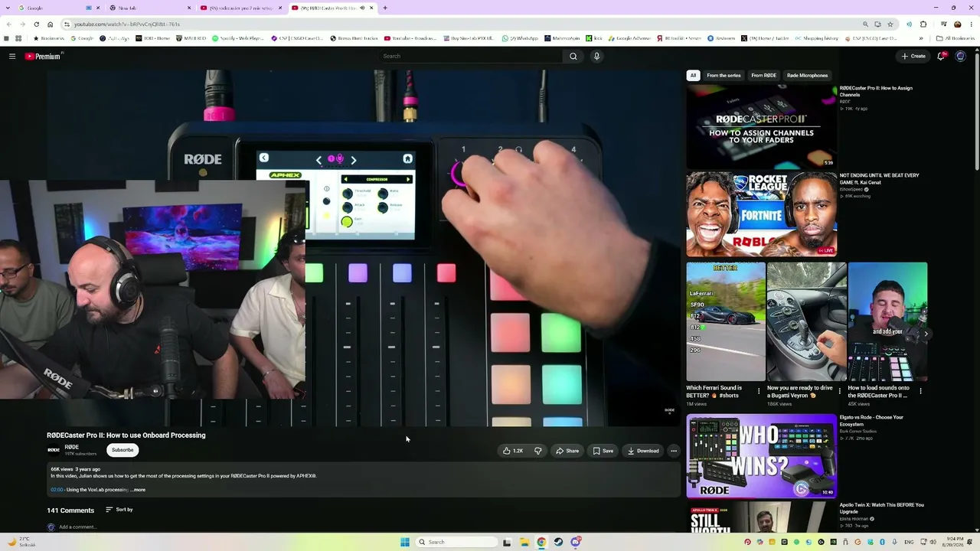980x551 pixels.
Task: Go to YouTube Premium home logo
Action: click(x=43, y=56)
